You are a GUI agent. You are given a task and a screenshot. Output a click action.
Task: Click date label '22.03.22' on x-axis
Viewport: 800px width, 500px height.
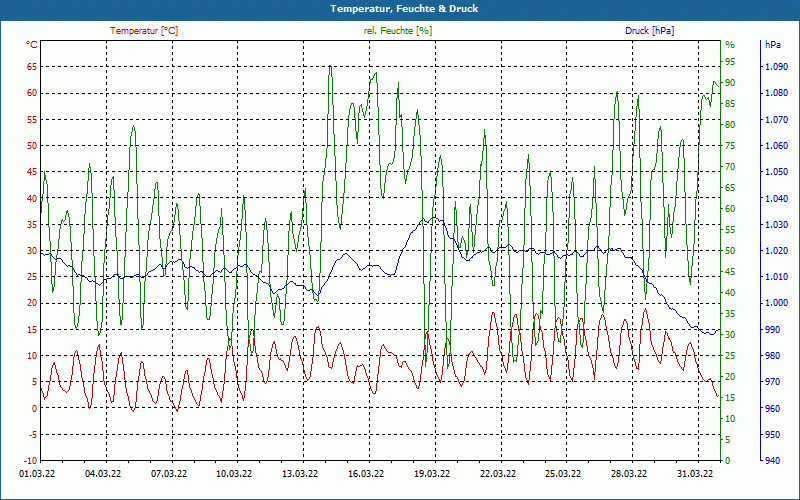(497, 473)
